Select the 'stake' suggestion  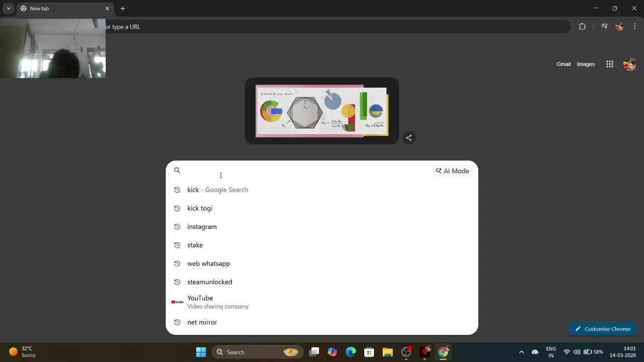(x=322, y=245)
